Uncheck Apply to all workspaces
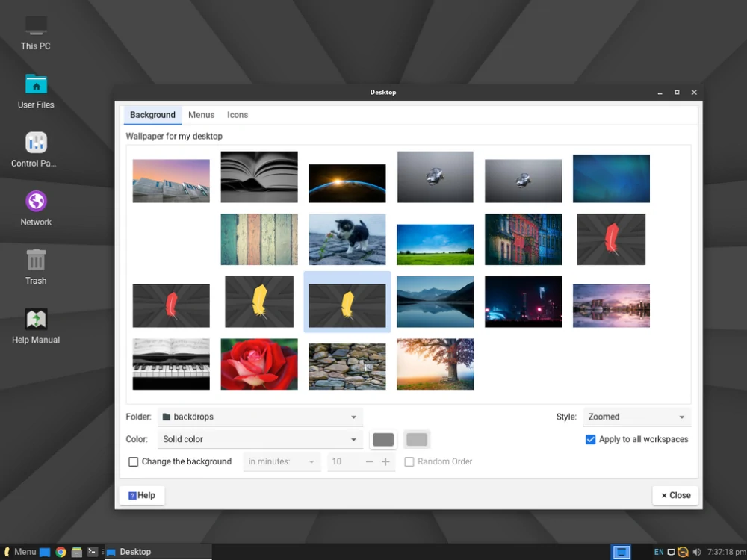This screenshot has width=747, height=560. [590, 439]
